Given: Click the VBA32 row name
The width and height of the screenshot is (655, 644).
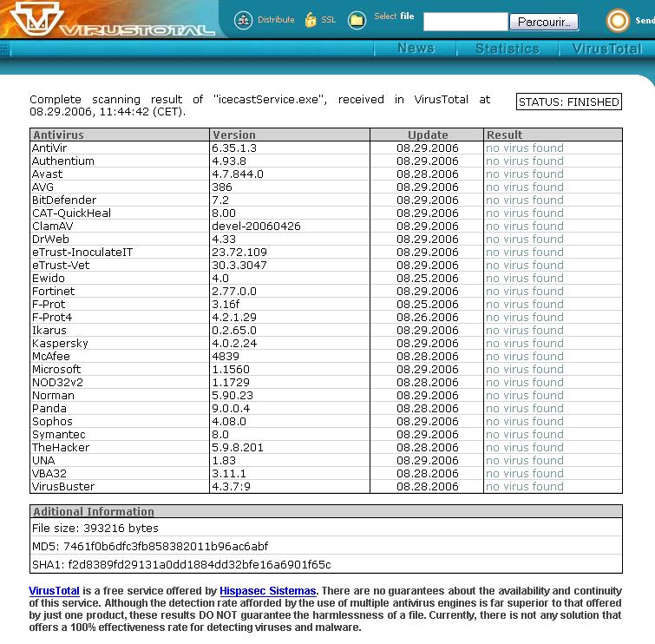Looking at the screenshot, I should (x=49, y=473).
